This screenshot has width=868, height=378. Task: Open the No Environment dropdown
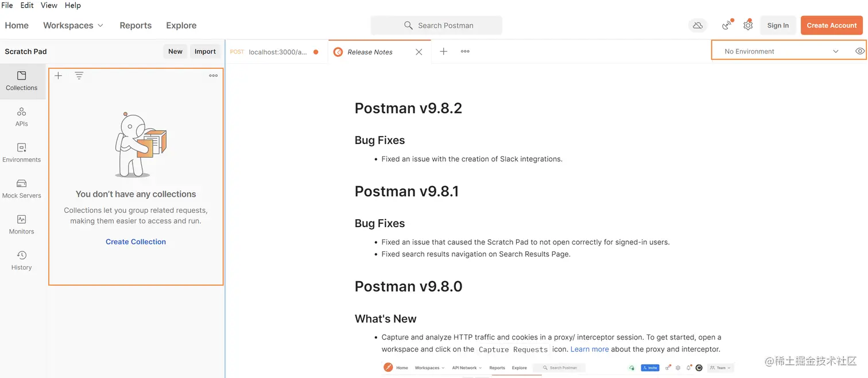(781, 52)
